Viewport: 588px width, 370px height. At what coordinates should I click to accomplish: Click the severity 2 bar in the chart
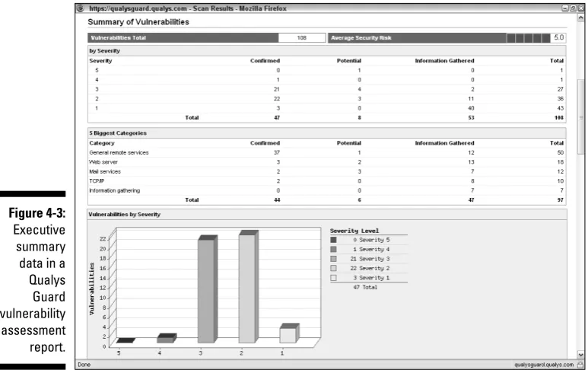pyautogui.click(x=248, y=286)
